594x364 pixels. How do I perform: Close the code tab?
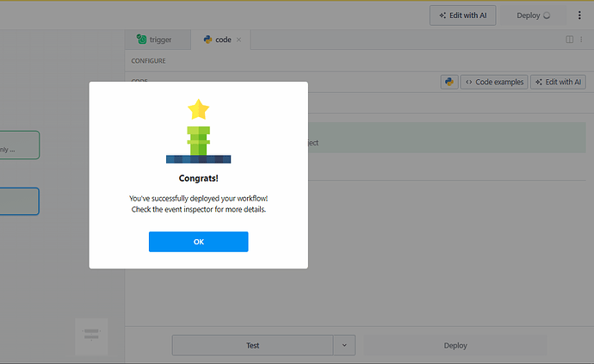point(238,40)
